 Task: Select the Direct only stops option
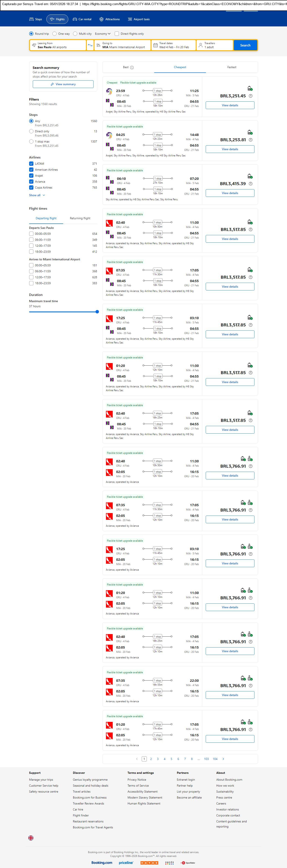click(x=31, y=131)
